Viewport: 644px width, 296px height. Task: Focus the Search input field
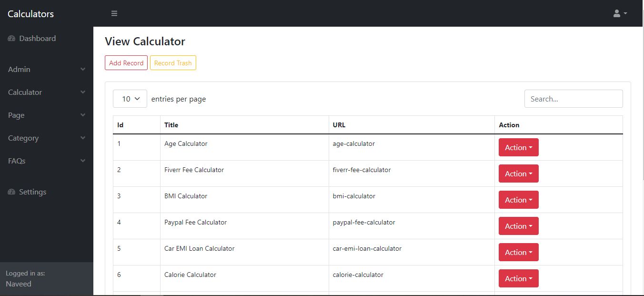tap(574, 99)
